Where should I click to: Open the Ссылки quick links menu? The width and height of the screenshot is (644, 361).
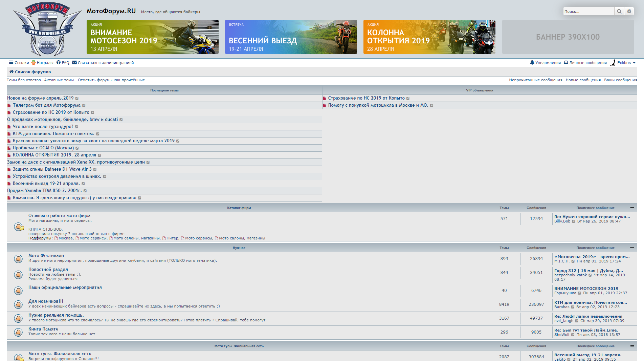tap(19, 63)
